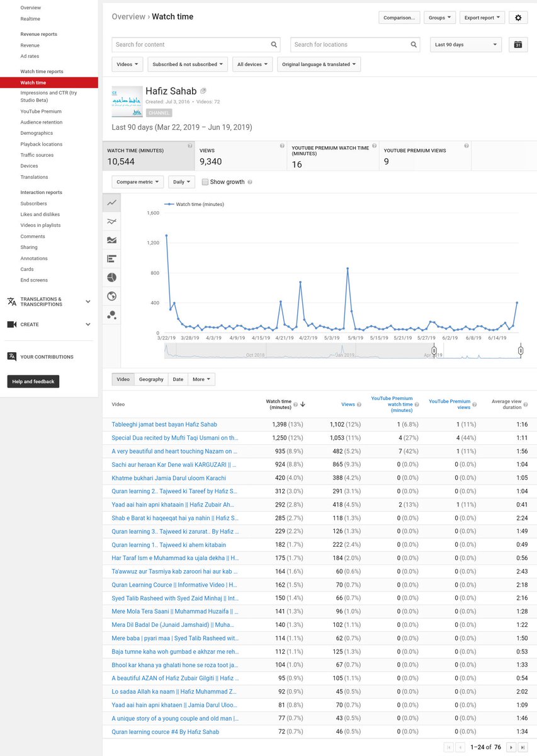Click the Comparison... button

pos(400,18)
